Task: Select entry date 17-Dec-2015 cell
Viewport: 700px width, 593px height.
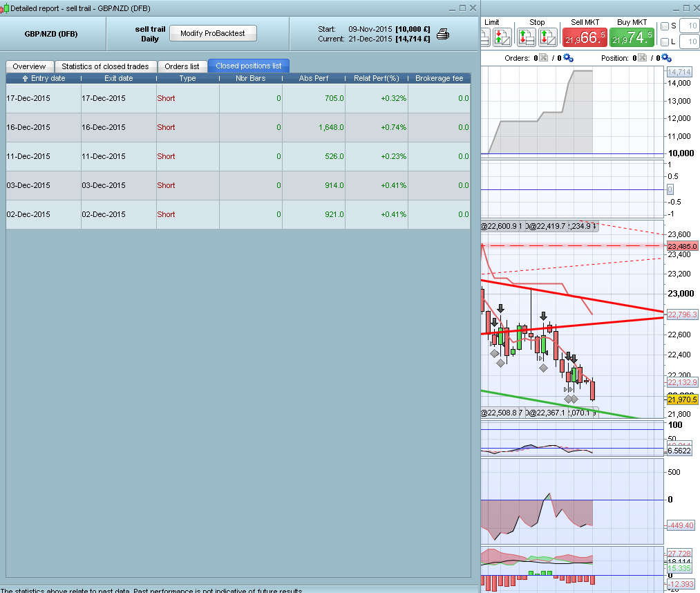Action: pyautogui.click(x=44, y=98)
